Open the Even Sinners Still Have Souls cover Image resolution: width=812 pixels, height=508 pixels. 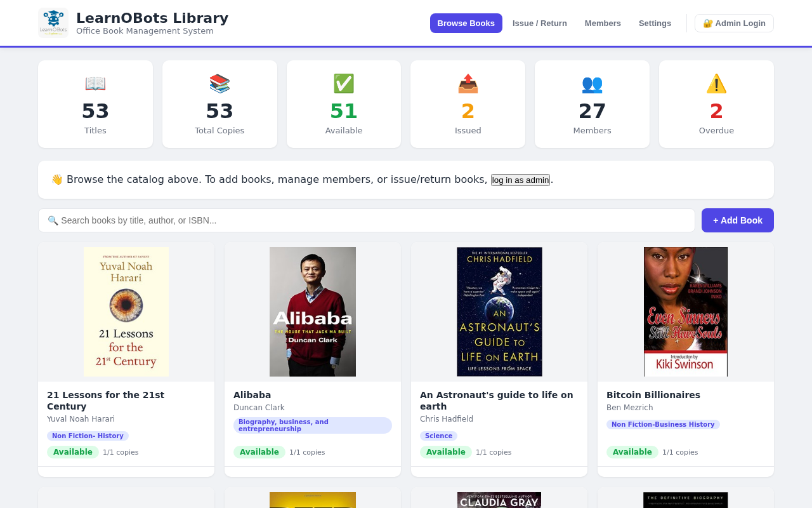tap(686, 312)
